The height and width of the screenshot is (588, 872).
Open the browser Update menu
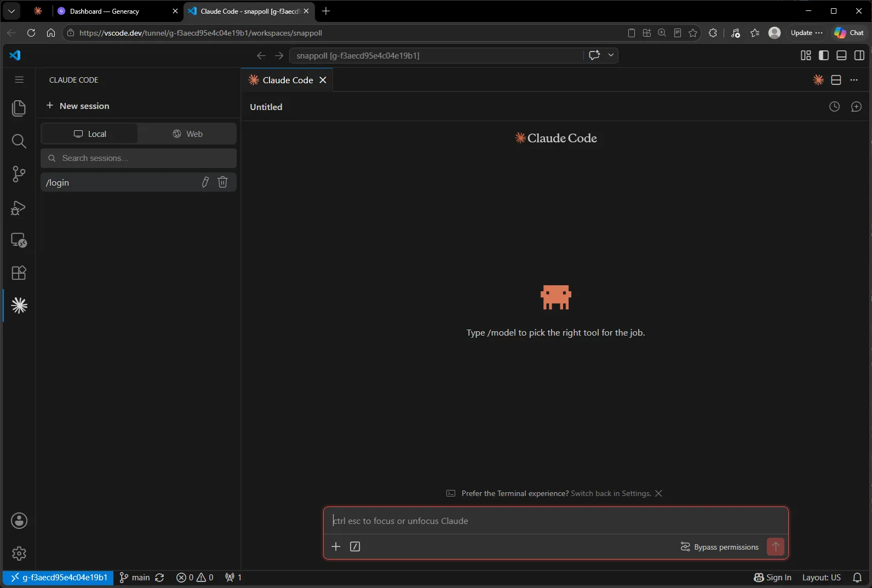[806, 33]
